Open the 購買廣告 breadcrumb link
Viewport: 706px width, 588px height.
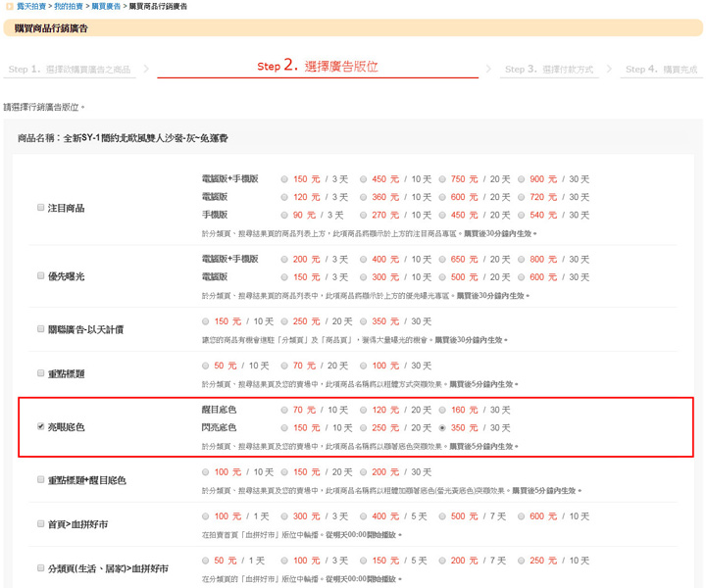[x=106, y=7]
